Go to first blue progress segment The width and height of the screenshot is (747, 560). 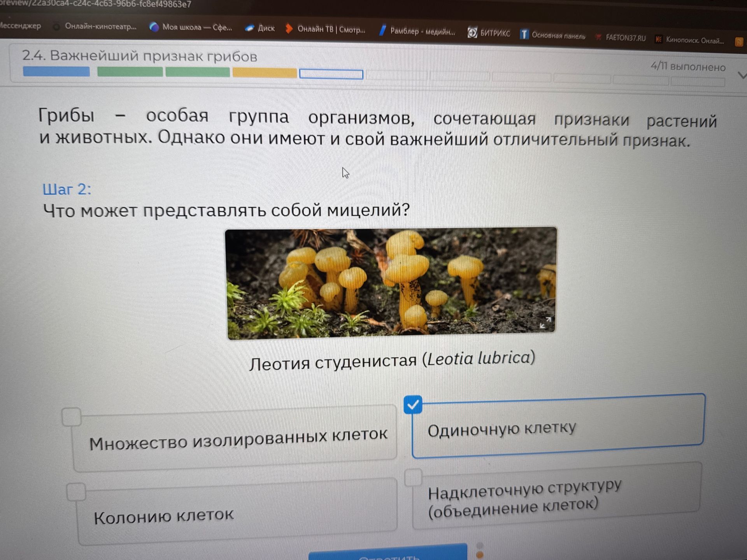point(56,72)
